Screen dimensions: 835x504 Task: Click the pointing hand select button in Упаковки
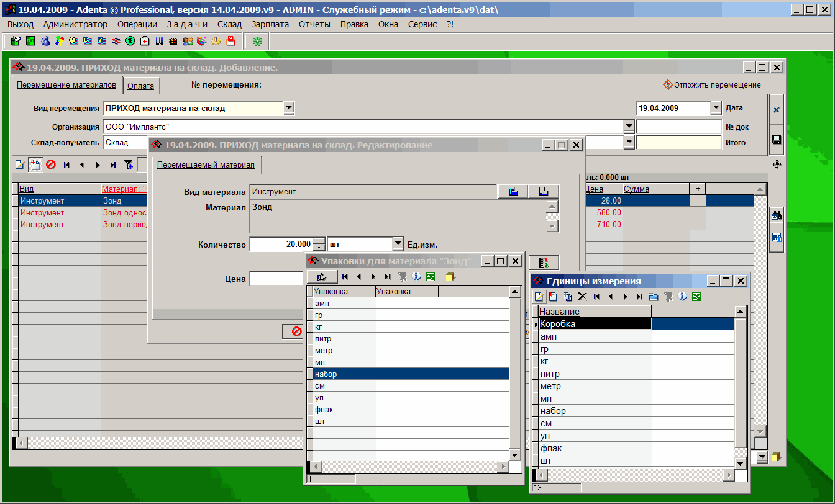coord(322,277)
